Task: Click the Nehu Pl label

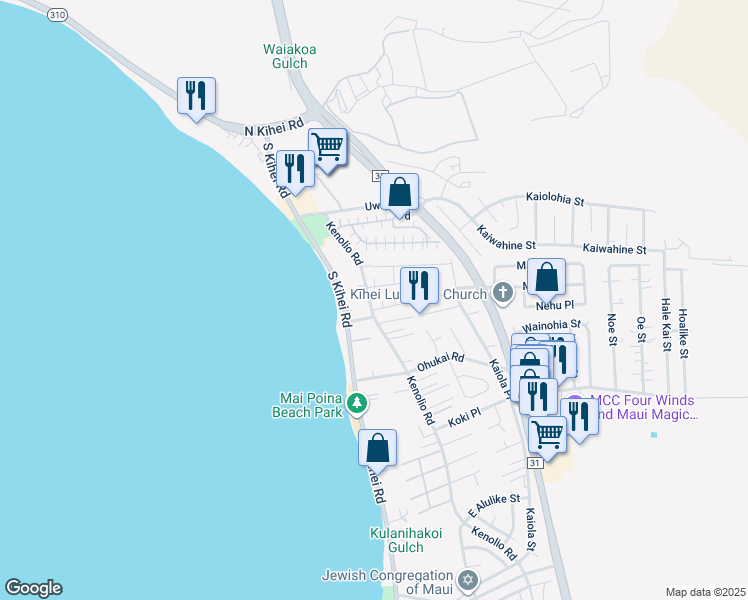Action: (x=554, y=306)
